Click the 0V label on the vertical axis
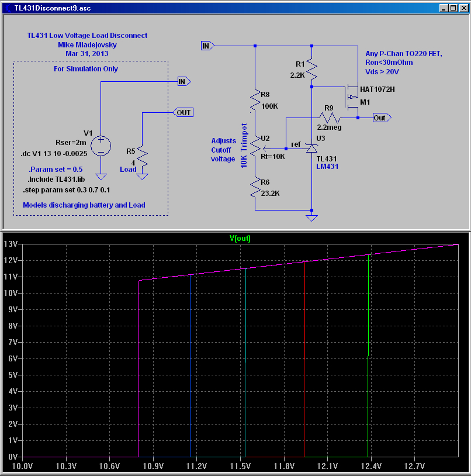The height and width of the screenshot is (476, 471). tap(13, 457)
